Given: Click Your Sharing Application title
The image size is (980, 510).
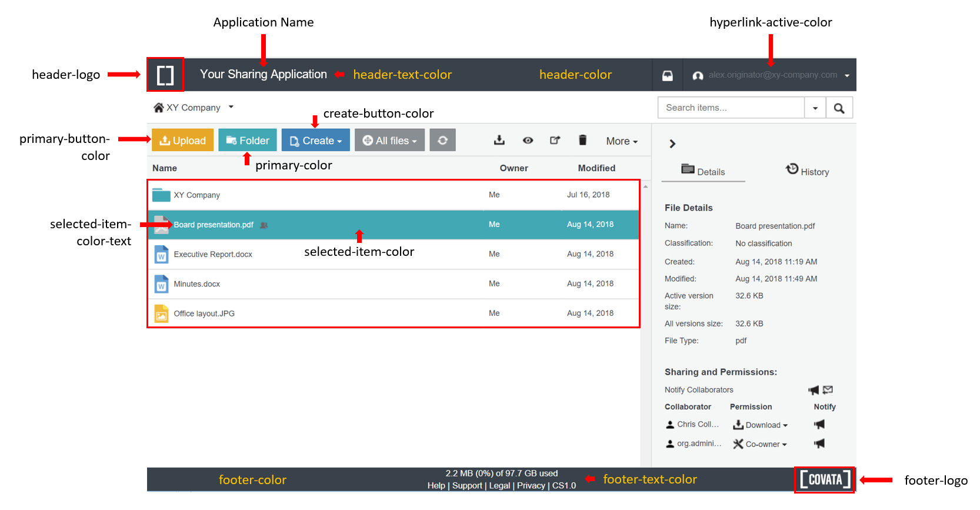Looking at the screenshot, I should coord(264,75).
